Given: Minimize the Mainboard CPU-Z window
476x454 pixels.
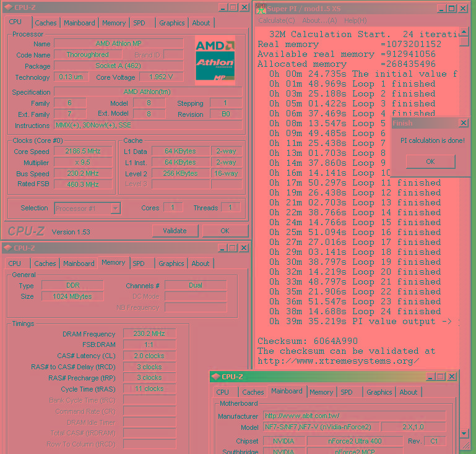Looking at the screenshot, I should (x=430, y=377).
